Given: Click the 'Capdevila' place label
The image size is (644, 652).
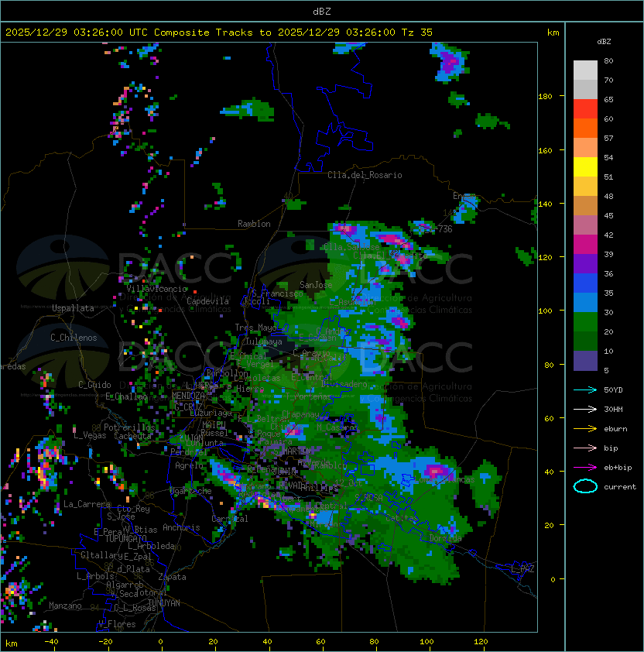Looking at the screenshot, I should [208, 301].
